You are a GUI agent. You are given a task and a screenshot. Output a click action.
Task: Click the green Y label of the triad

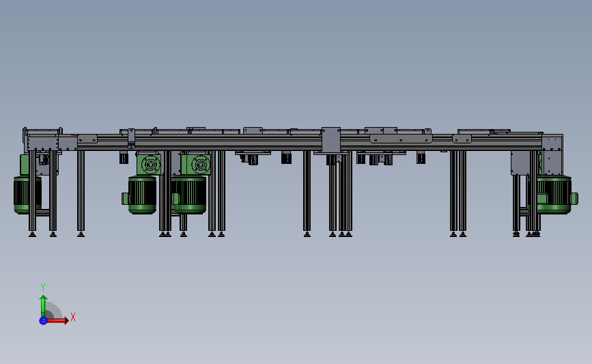(42, 288)
